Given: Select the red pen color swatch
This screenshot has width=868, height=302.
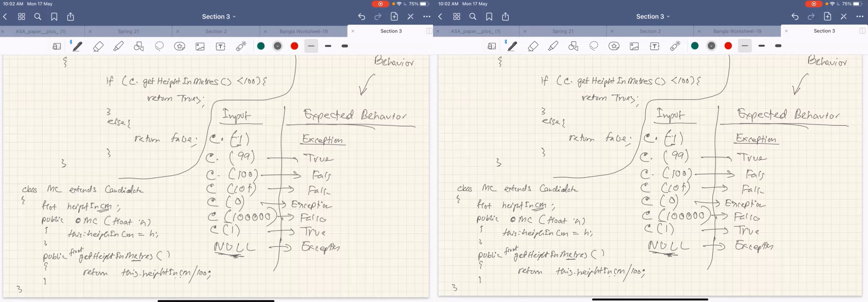Looking at the screenshot, I should (x=294, y=46).
